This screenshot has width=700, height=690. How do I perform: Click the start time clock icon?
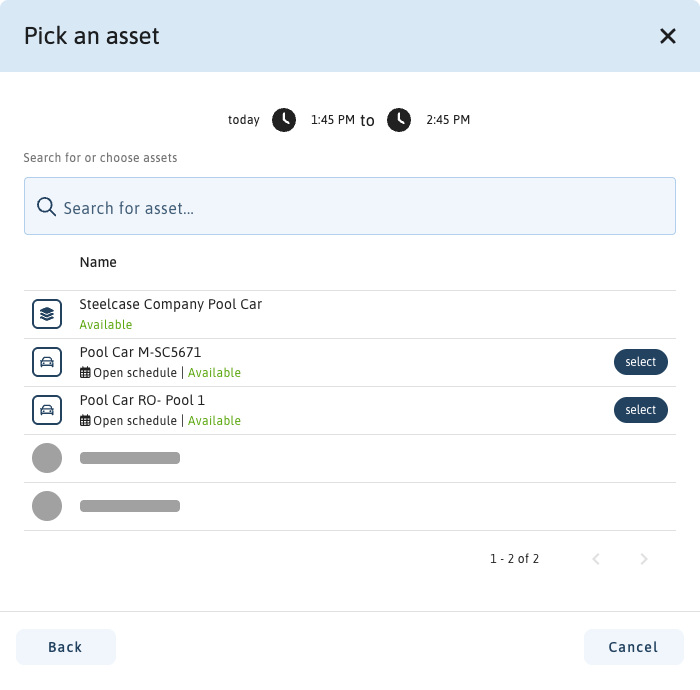coord(284,120)
